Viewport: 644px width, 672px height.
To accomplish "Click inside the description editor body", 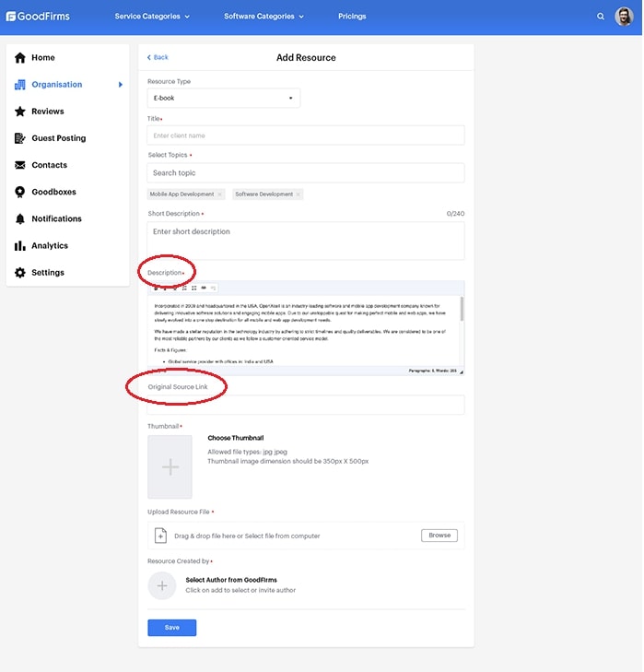I will pos(303,330).
